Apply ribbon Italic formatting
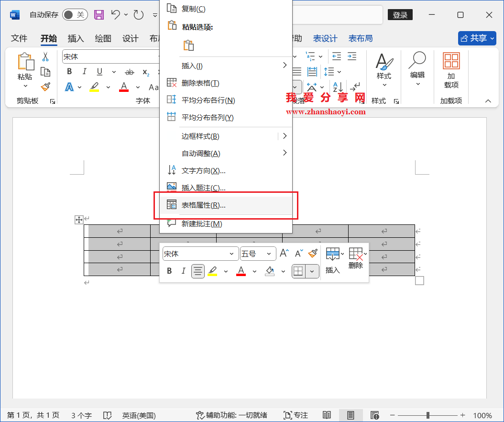504x422 pixels. click(84, 71)
